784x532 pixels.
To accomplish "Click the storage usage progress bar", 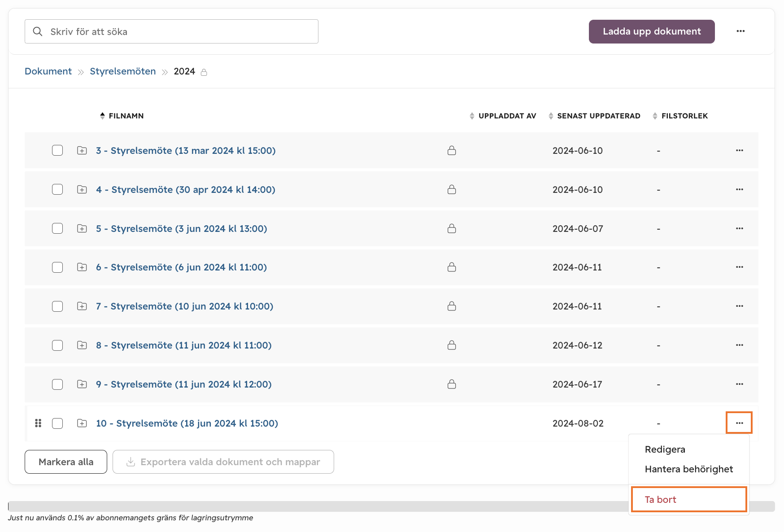I will pos(392,506).
